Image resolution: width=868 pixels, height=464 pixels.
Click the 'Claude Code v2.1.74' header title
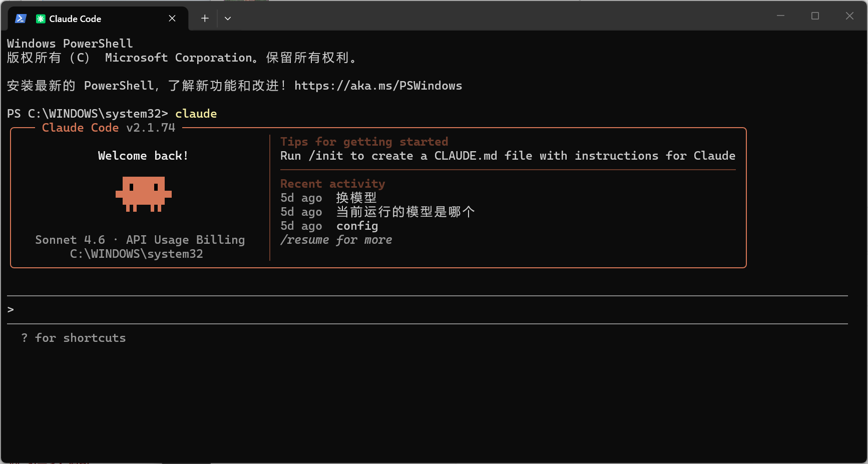click(108, 128)
